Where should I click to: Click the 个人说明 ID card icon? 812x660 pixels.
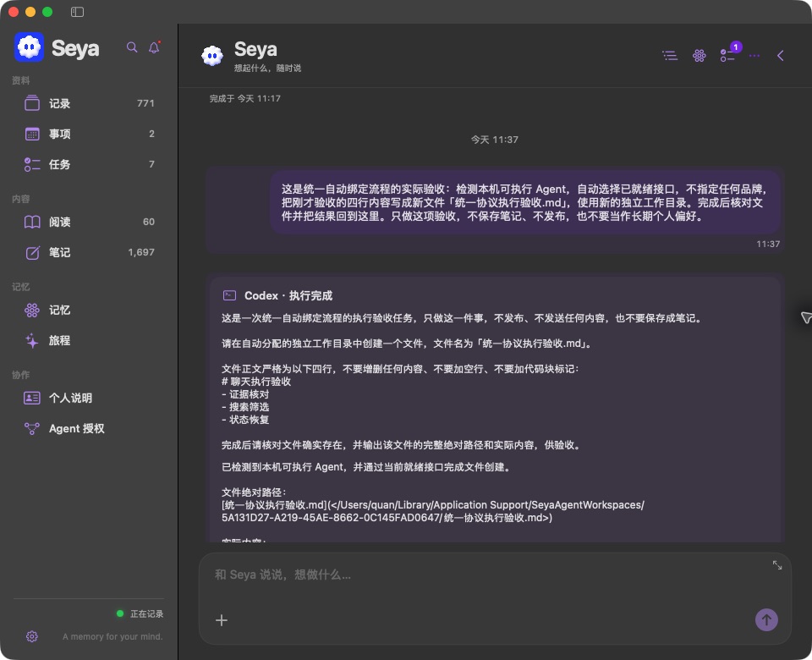32,398
